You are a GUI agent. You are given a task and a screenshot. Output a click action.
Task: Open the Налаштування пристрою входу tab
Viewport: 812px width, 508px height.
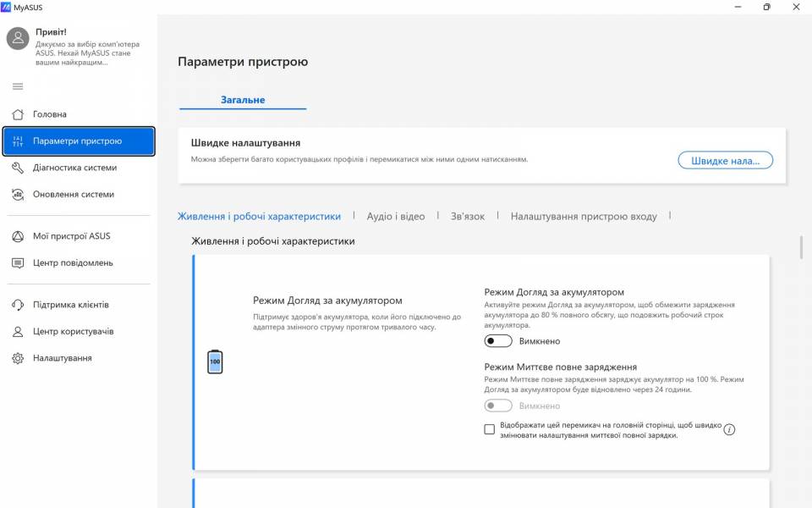[x=584, y=216]
